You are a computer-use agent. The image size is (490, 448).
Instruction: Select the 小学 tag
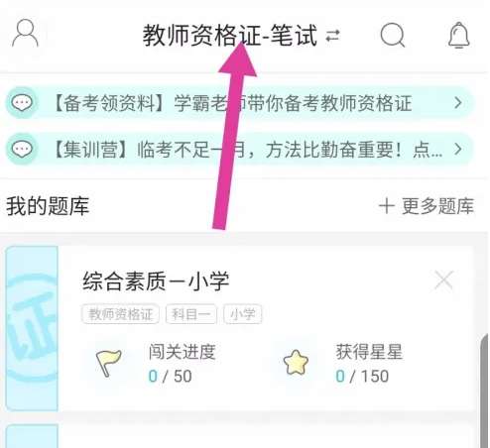point(243,314)
